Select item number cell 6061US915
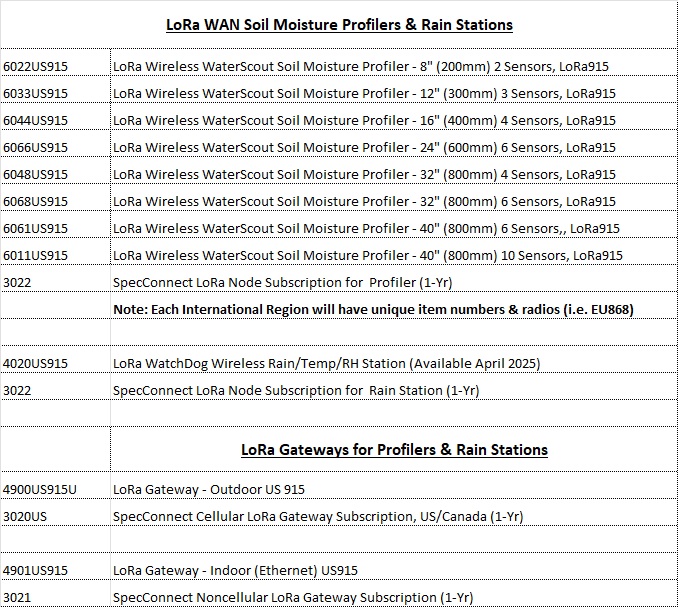This screenshot has width=678, height=607. point(36,228)
